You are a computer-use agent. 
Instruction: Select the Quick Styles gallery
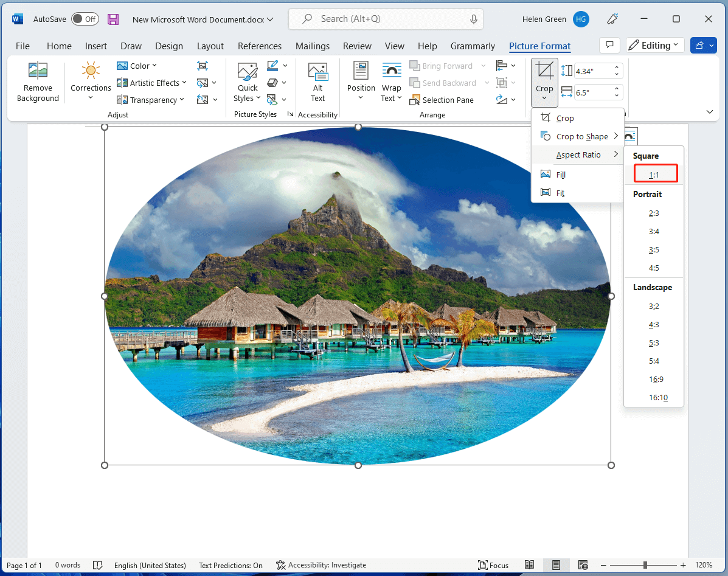[247, 82]
